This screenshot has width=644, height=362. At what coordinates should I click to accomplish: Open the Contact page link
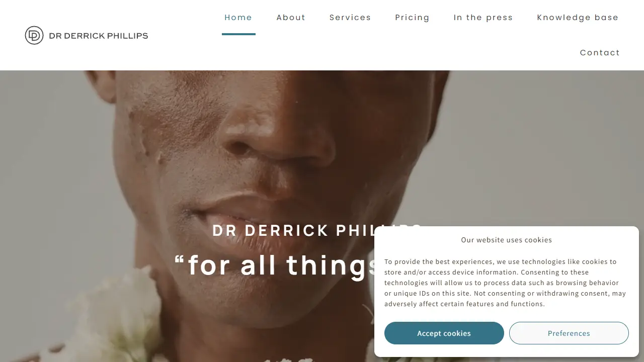[x=600, y=53]
